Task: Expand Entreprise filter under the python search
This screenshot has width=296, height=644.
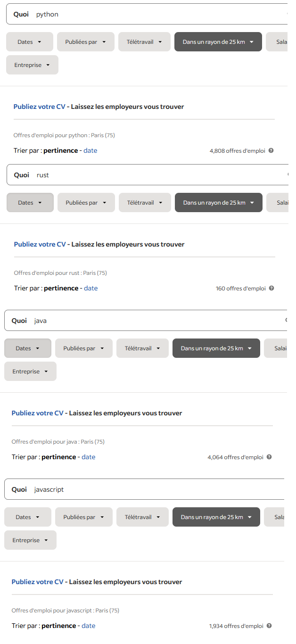Action: click(32, 65)
